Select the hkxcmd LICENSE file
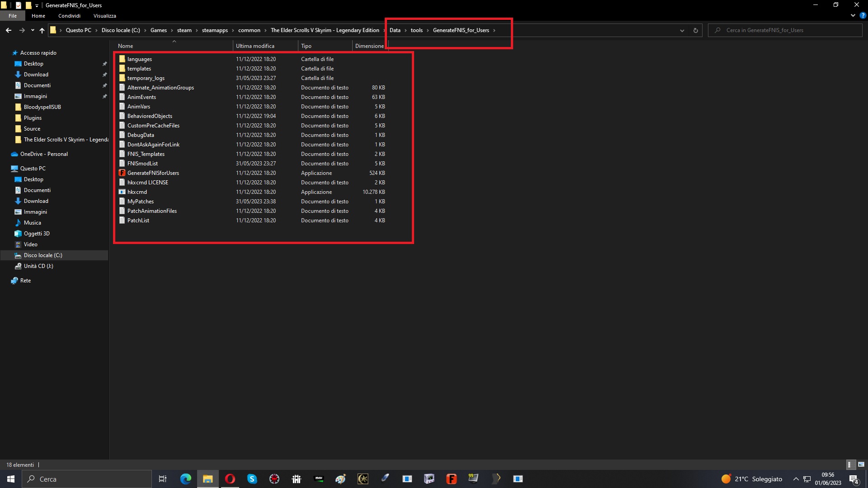The height and width of the screenshot is (488, 868). tap(147, 183)
